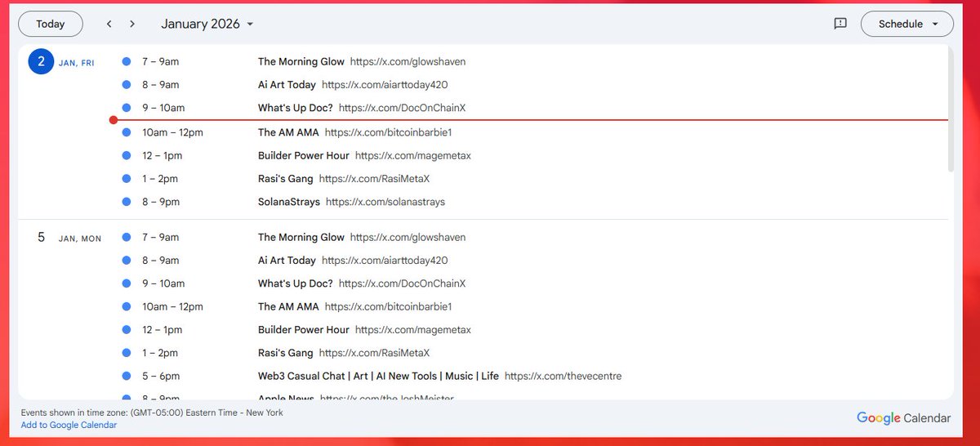Go to next period arrow
Screen dimensions: 980x446
coord(132,24)
